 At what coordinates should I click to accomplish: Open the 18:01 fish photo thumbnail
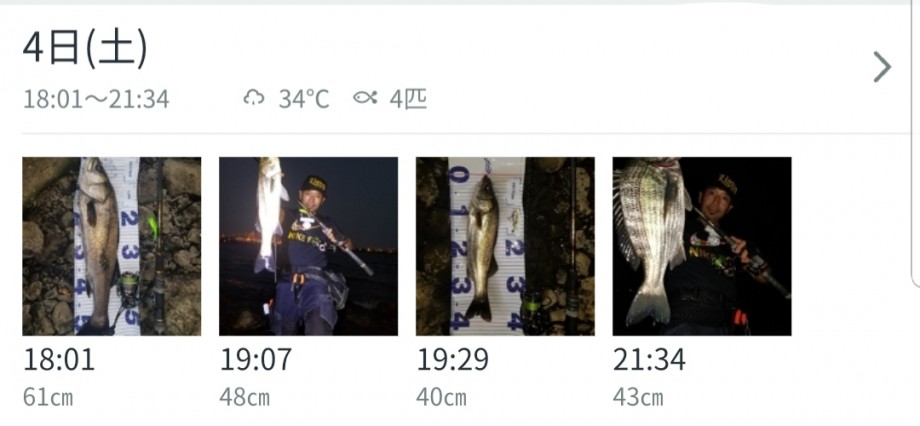click(111, 246)
